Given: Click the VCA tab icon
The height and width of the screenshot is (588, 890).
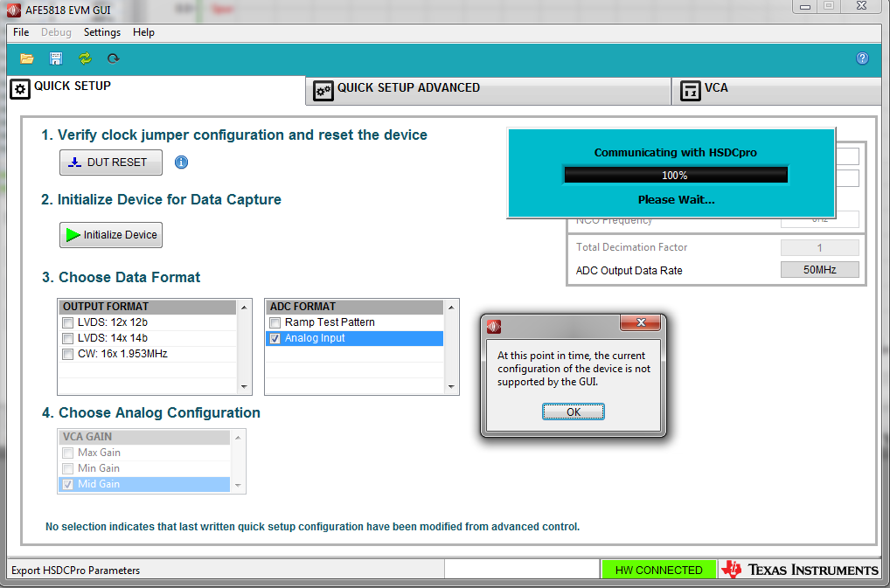Looking at the screenshot, I should [690, 91].
